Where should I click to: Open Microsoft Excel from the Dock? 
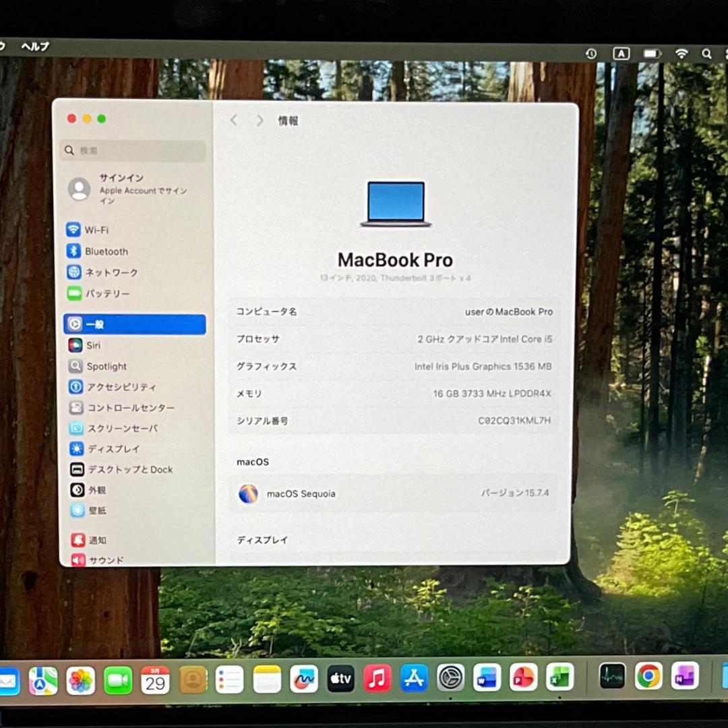[x=559, y=677]
